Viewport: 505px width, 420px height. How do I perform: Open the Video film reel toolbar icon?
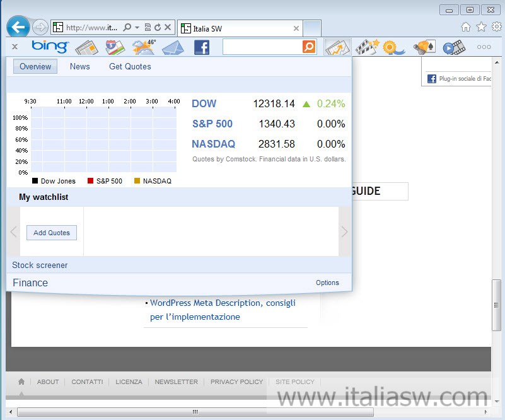[454, 47]
